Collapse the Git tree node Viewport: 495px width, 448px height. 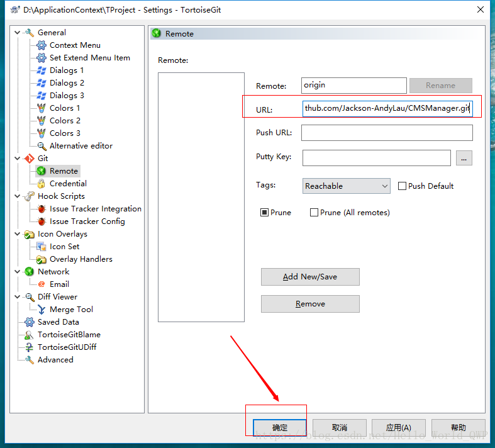click(x=18, y=159)
